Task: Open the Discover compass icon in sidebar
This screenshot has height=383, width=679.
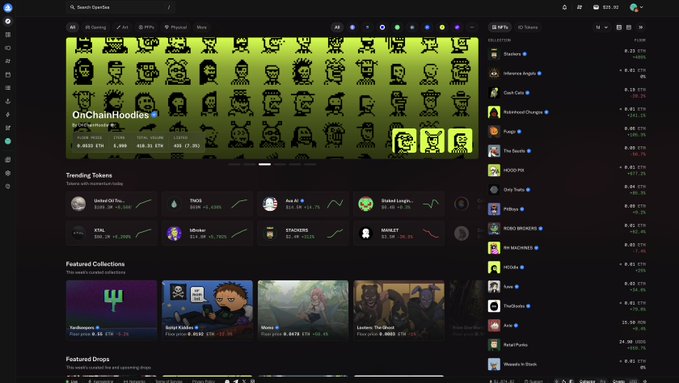Action: [x=8, y=21]
